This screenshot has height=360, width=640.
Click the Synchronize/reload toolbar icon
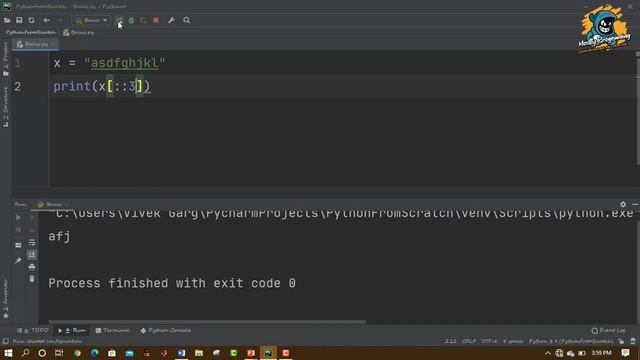pyautogui.click(x=31, y=20)
